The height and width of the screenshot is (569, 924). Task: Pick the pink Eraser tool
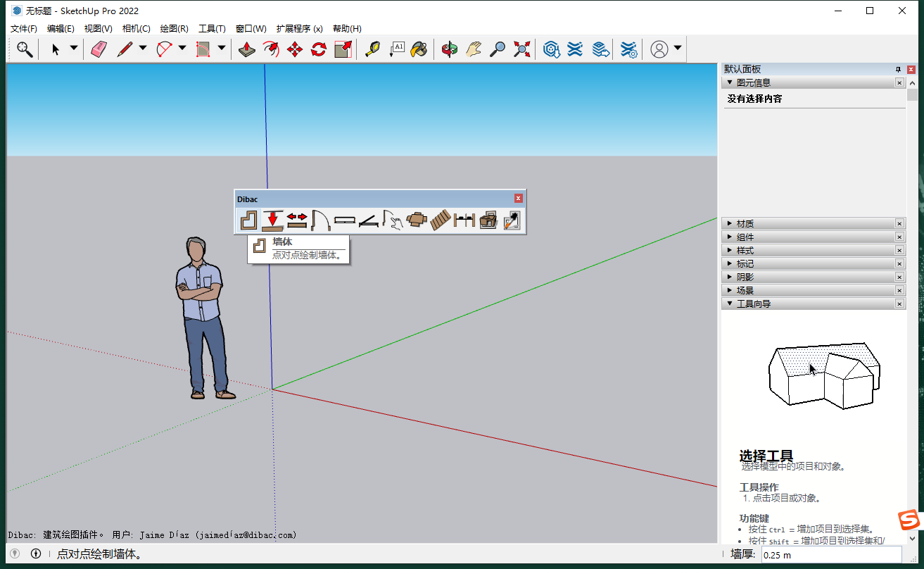[x=99, y=49]
